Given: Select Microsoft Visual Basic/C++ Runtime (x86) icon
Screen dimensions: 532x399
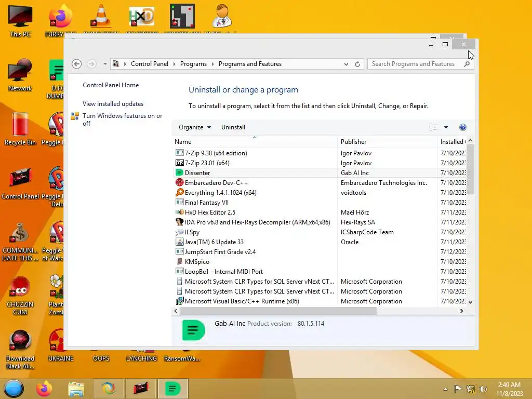Looking at the screenshot, I should coord(179,301).
